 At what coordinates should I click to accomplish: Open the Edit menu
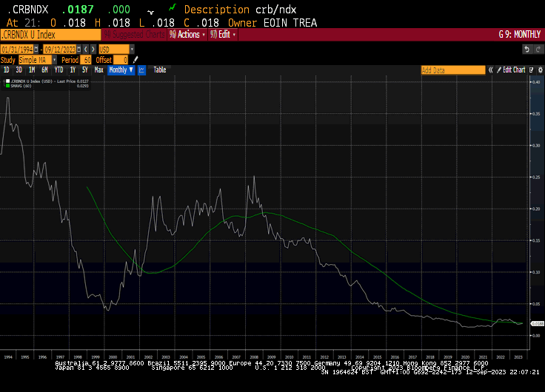coord(224,35)
